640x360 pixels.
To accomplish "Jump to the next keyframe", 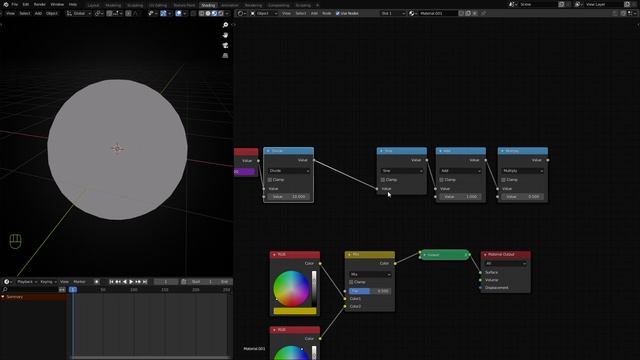I will click(x=138, y=282).
